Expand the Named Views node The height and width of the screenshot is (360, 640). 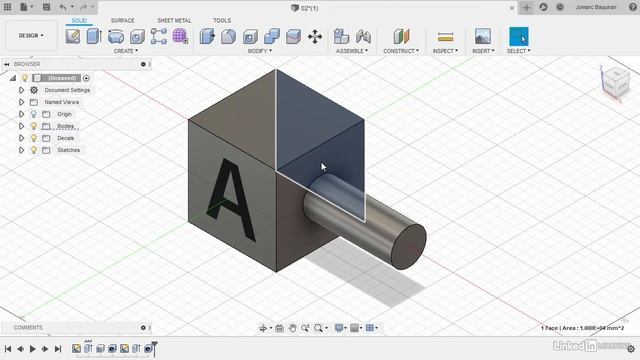tap(22, 102)
